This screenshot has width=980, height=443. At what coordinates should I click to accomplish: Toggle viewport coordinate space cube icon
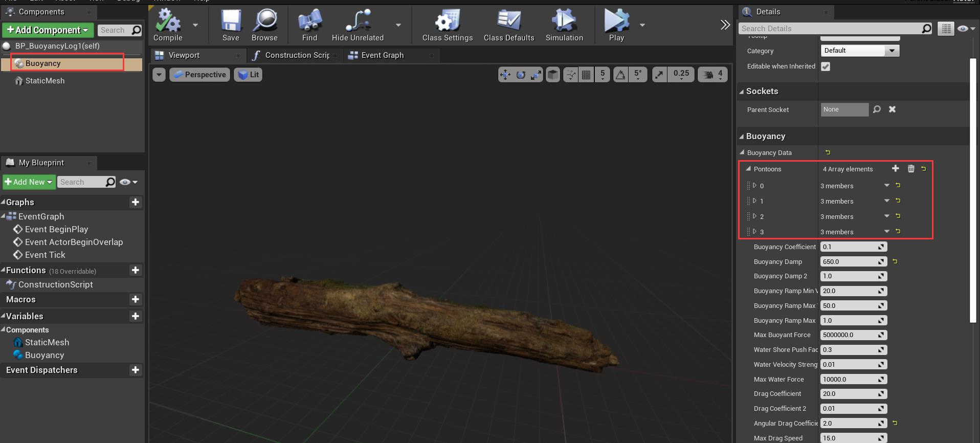553,75
